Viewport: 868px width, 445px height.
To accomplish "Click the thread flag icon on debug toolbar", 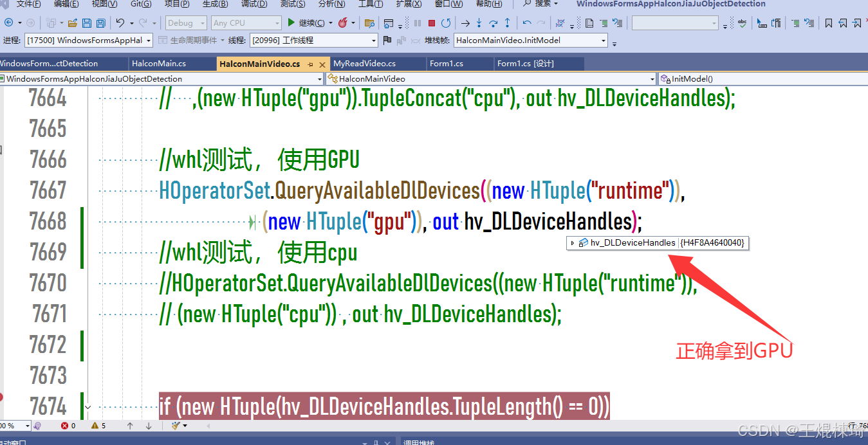I will [387, 40].
